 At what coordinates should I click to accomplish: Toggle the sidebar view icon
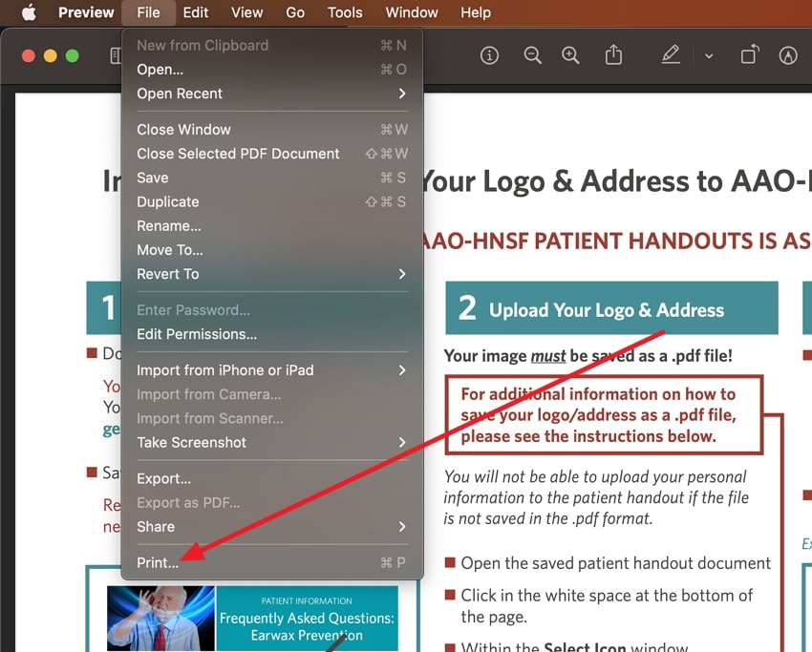tap(116, 55)
